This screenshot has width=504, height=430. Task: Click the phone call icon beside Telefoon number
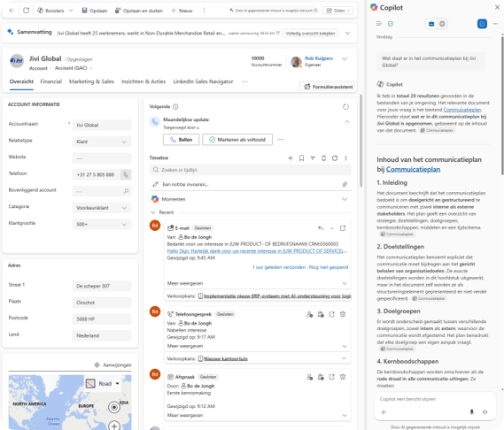tap(126, 174)
